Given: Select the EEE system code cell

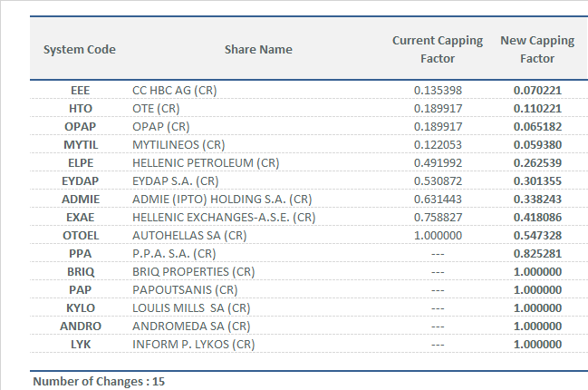Looking at the screenshot, I should click(x=80, y=91).
